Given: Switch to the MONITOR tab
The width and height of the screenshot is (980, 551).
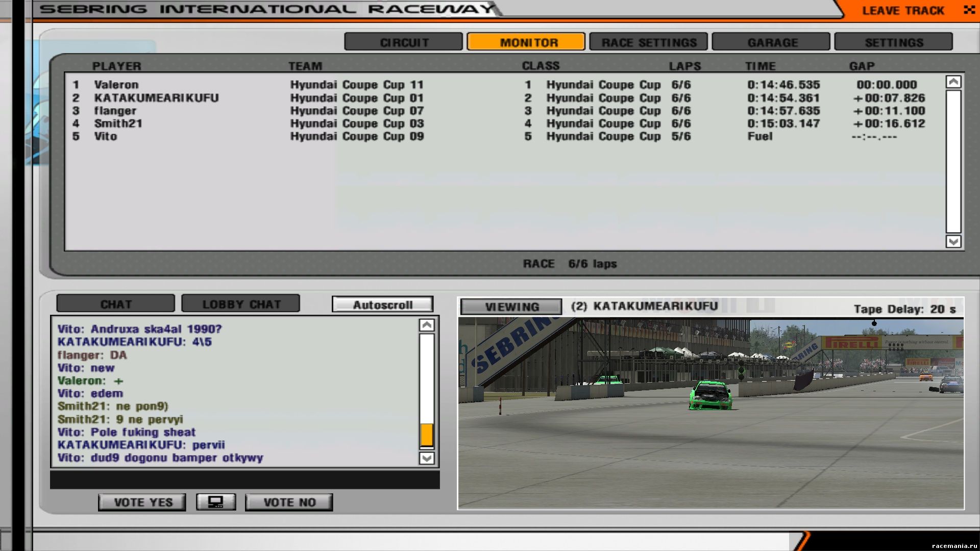Looking at the screenshot, I should [x=526, y=42].
